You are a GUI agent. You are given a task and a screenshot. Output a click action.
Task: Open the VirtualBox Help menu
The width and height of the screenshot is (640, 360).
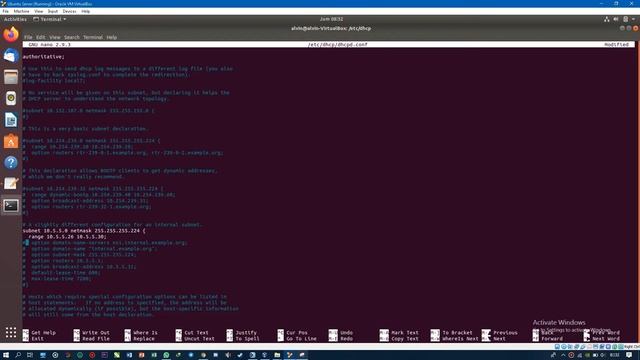tap(85, 11)
